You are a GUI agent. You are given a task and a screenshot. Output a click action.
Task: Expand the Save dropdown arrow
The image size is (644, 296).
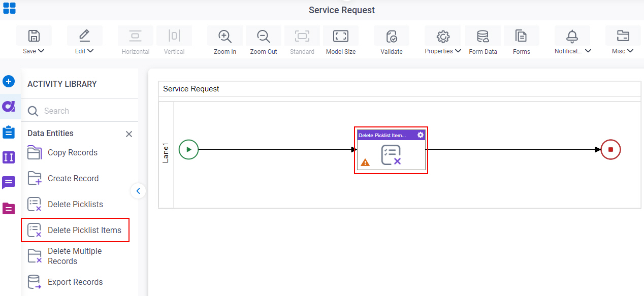click(x=41, y=51)
